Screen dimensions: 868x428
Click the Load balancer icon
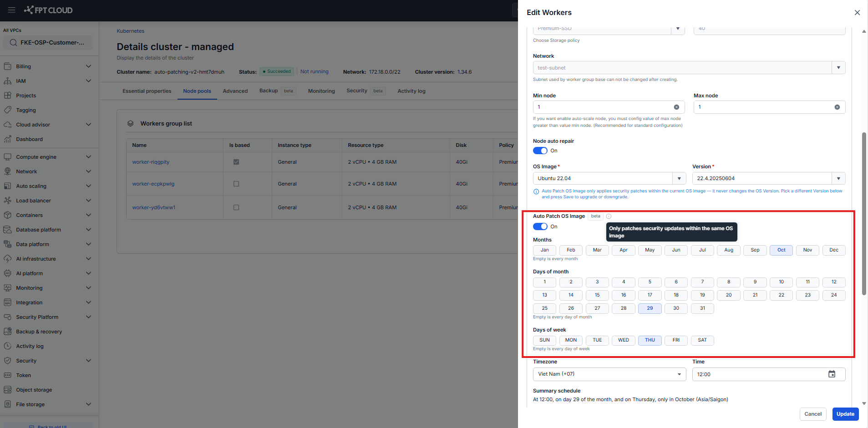coord(8,201)
